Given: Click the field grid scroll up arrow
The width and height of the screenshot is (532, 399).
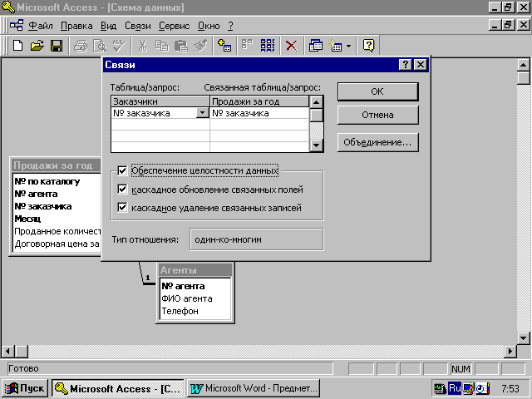Looking at the screenshot, I should (x=316, y=101).
